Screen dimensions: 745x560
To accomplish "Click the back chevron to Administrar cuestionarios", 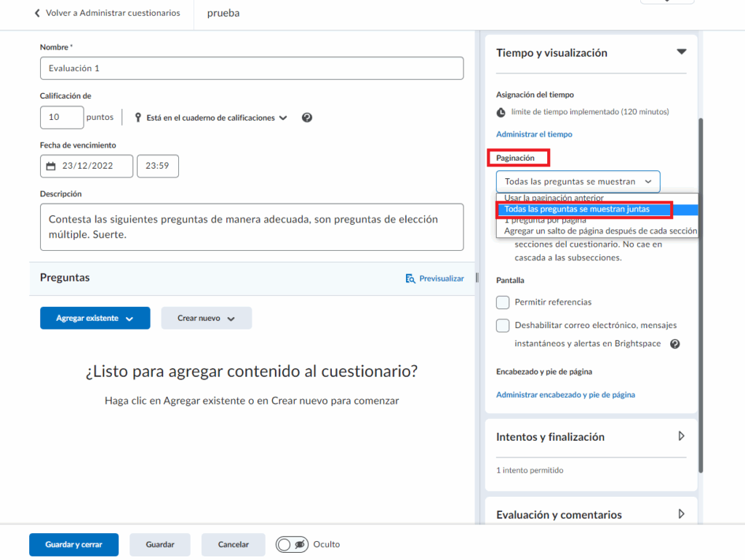I will point(38,13).
